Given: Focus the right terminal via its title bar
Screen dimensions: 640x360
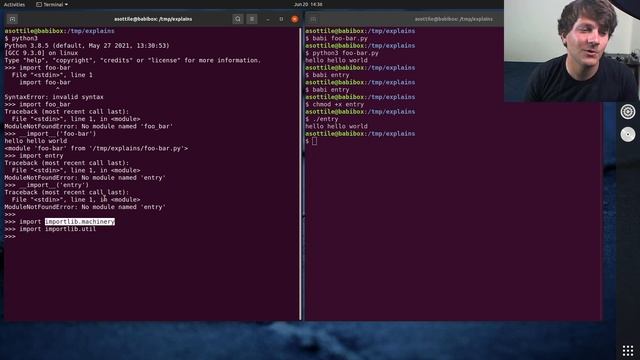Looking at the screenshot, I should [x=453, y=19].
